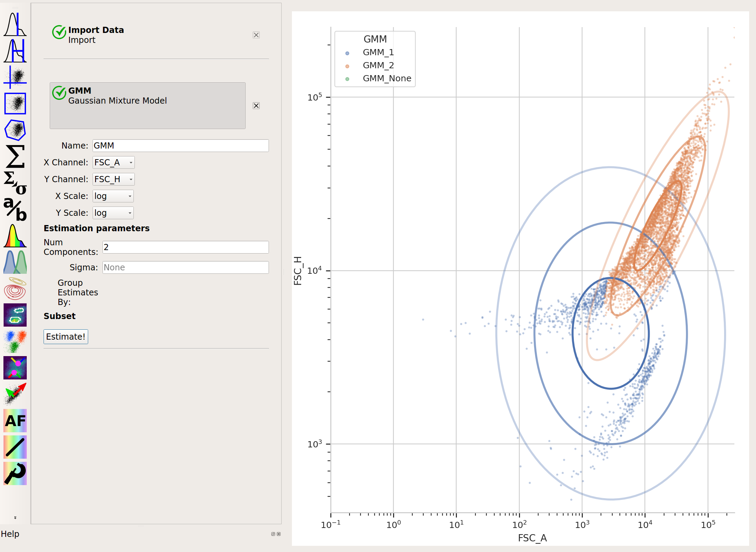Select the Autofluorescence AF icon
Screen dimensions: 756x552
(x=15, y=421)
